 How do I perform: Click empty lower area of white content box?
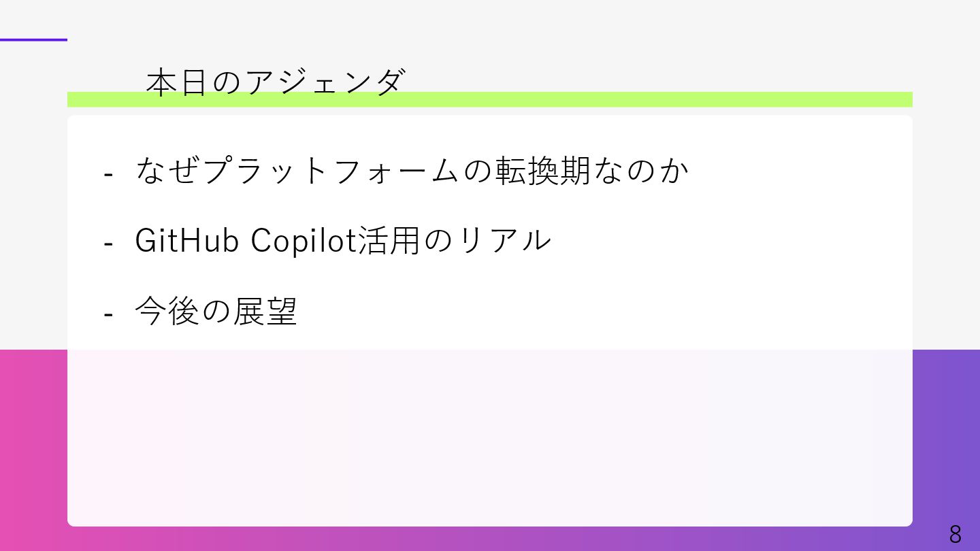489,435
